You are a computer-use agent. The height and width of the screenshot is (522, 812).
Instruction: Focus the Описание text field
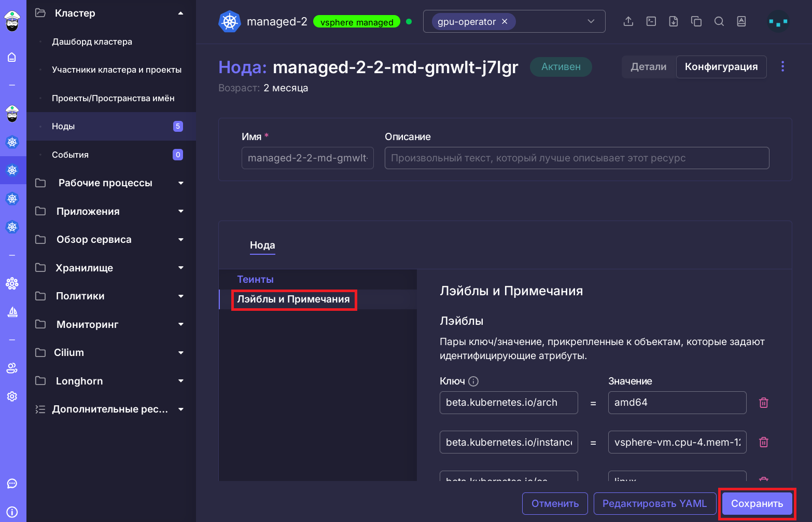(x=577, y=158)
